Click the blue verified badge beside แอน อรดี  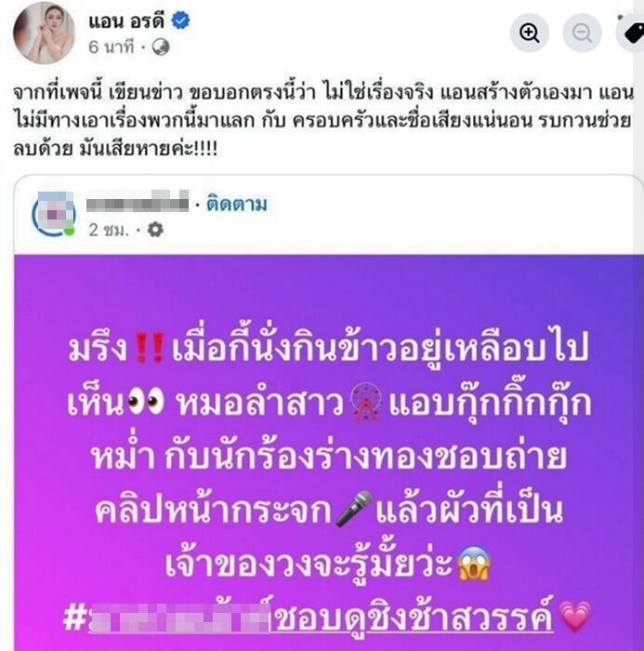(181, 20)
